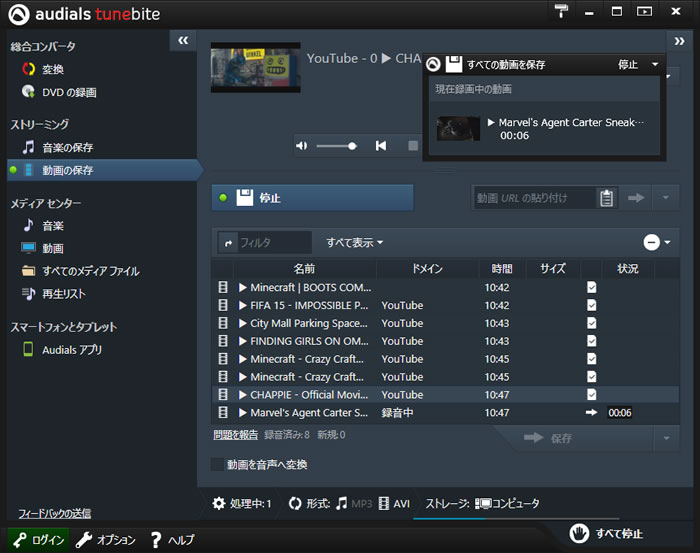Click the paint roller skin icon
The height and width of the screenshot is (553, 700).
click(561, 11)
